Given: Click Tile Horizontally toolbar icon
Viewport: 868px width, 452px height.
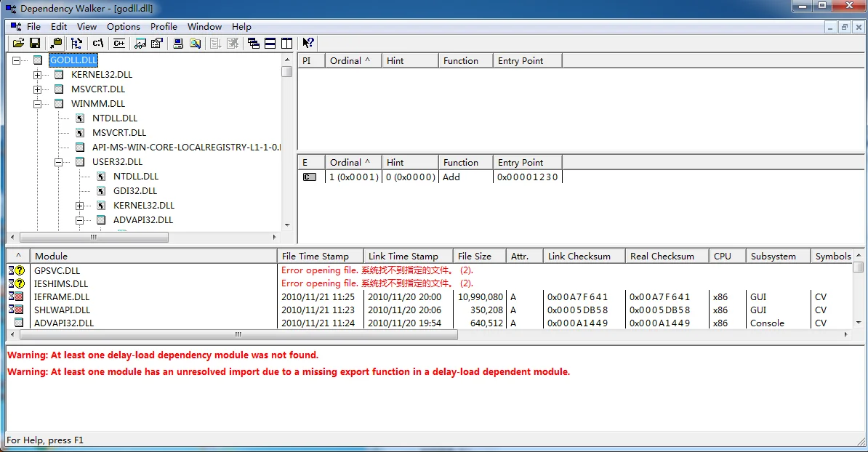Looking at the screenshot, I should click(x=270, y=43).
